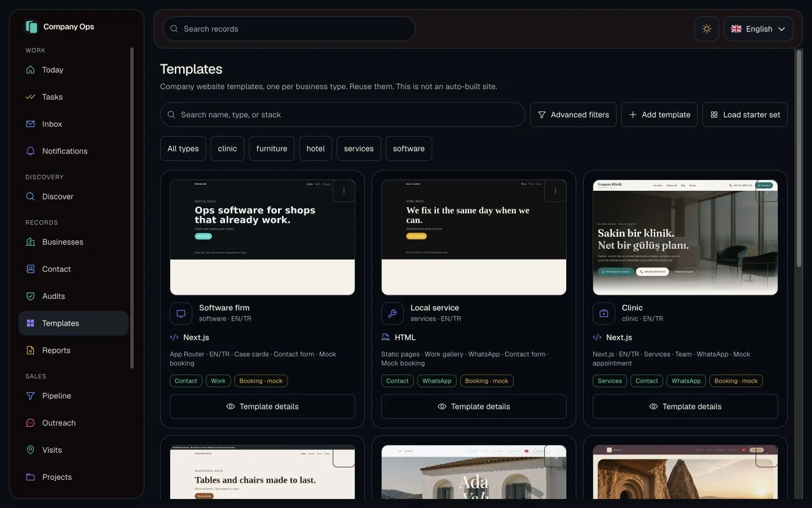Filter templates by services
This screenshot has height=508, width=812.
[x=359, y=148]
